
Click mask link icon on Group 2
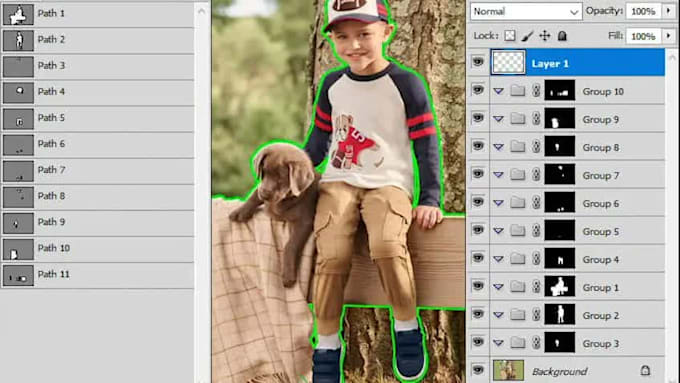point(536,314)
